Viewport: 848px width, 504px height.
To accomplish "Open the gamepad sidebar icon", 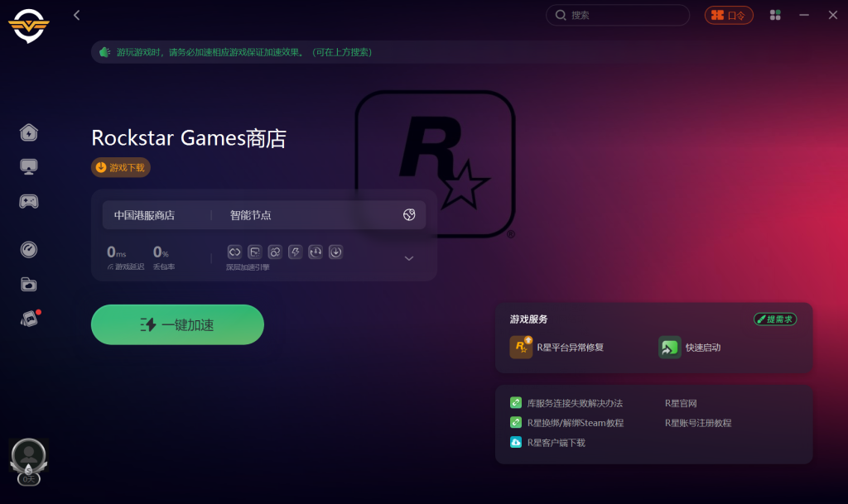I will (29, 201).
